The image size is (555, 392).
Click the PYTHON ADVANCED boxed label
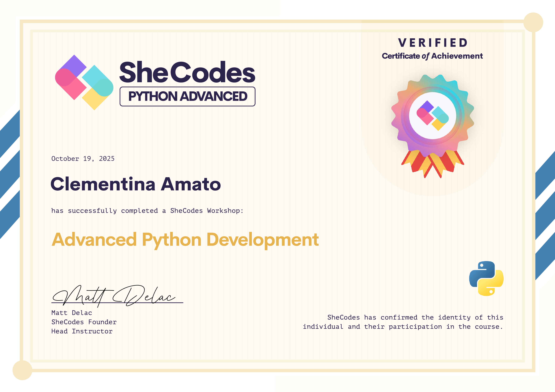[187, 96]
